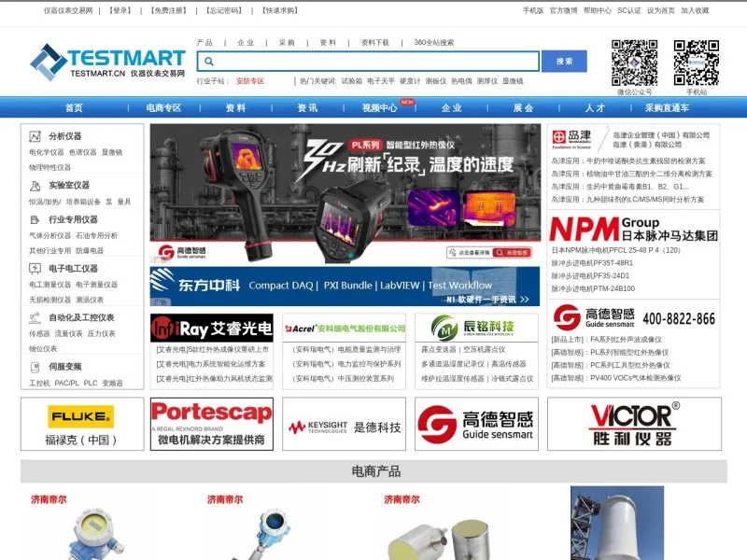Open the tower product photo thumbnail
Image resolution: width=747 pixels, height=560 pixels.
tap(617, 523)
